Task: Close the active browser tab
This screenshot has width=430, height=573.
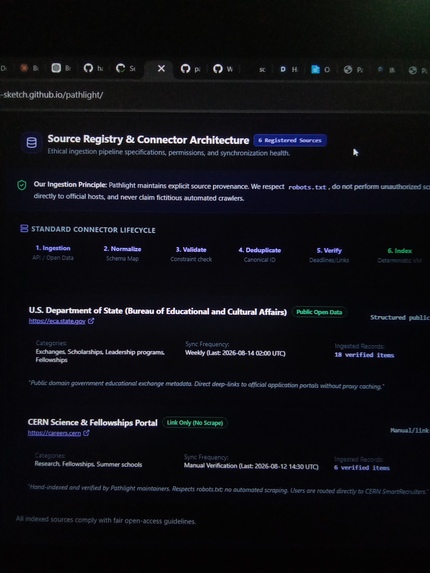Action: coord(161,68)
